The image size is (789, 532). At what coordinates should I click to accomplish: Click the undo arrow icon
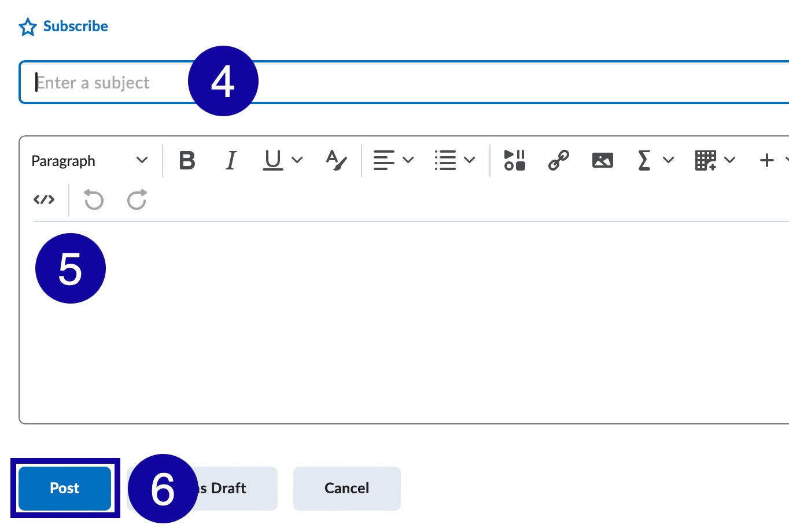tap(94, 200)
